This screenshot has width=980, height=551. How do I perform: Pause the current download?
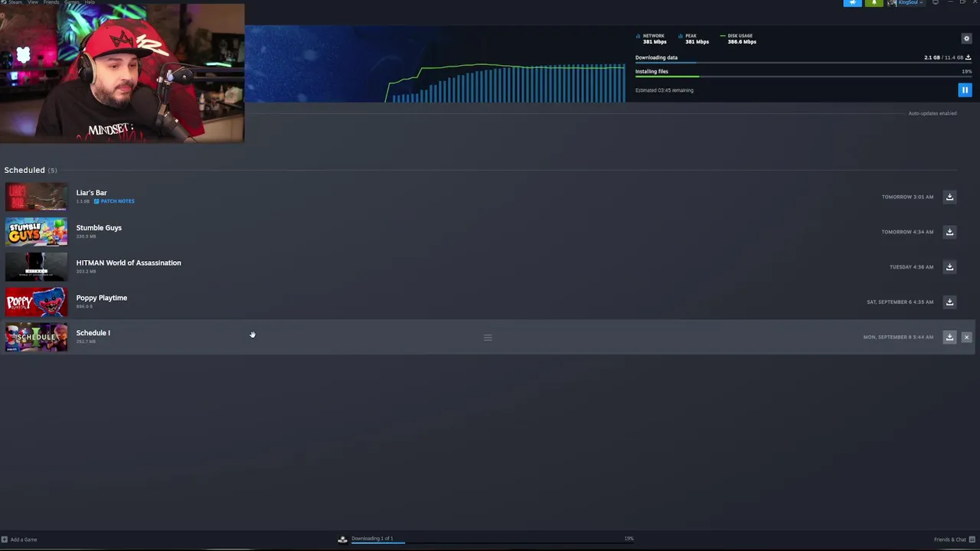(965, 90)
